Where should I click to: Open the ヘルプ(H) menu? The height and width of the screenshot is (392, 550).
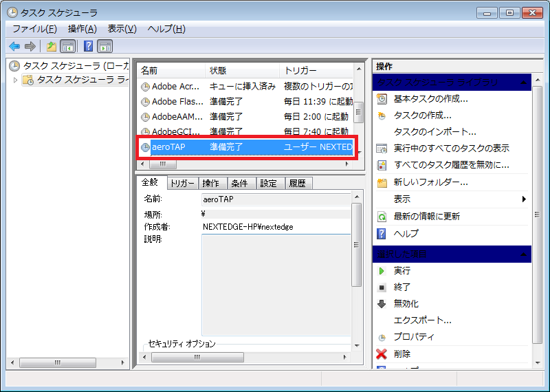click(166, 29)
